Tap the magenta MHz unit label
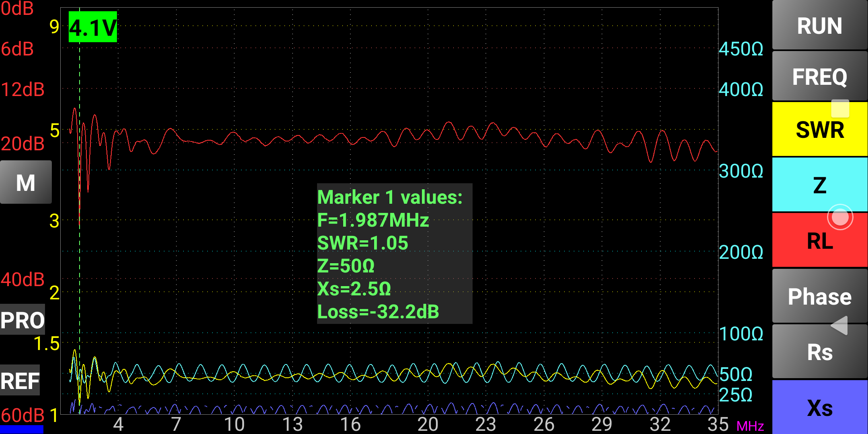This screenshot has height=434, width=868. pyautogui.click(x=750, y=426)
